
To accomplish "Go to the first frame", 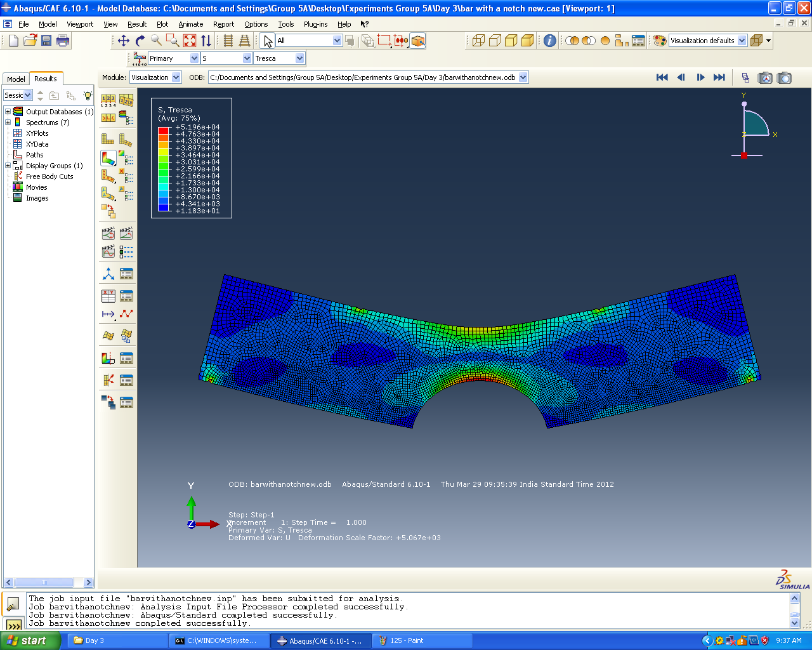I will click(x=662, y=77).
